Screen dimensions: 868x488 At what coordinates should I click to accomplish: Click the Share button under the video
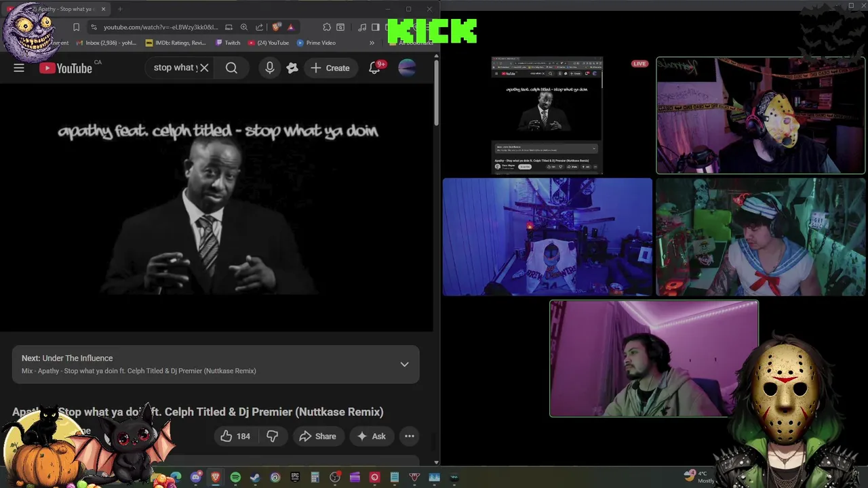point(317,436)
